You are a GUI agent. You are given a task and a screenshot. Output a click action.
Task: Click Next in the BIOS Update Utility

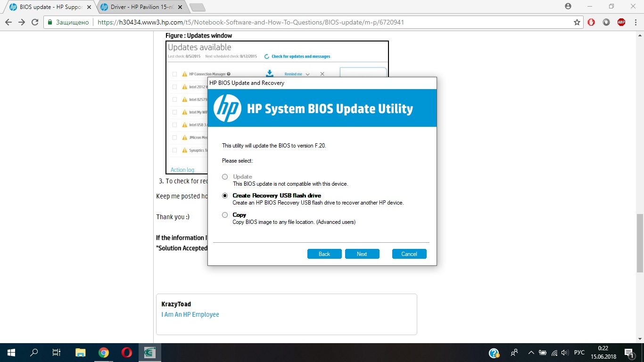click(362, 254)
